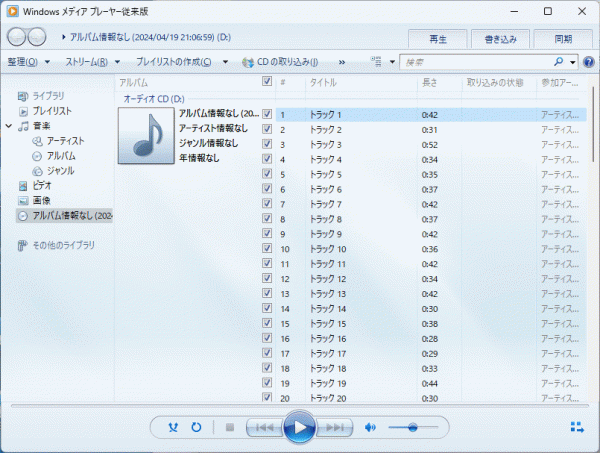Sort by the 取り込みの状態 column header
600x453 pixels.
coord(499,83)
